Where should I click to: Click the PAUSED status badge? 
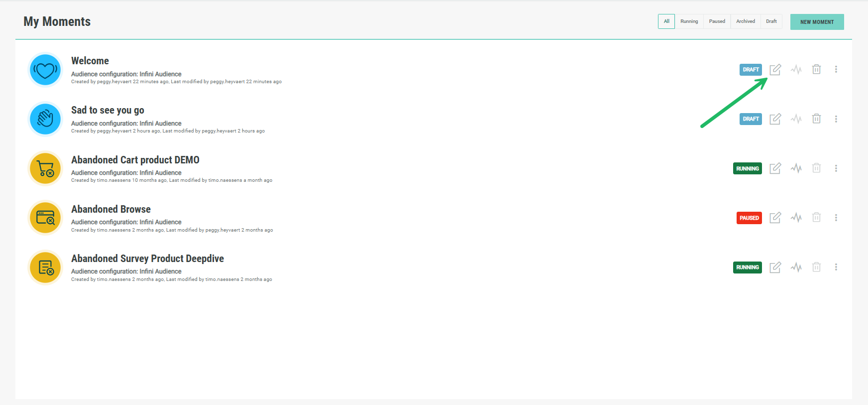749,218
